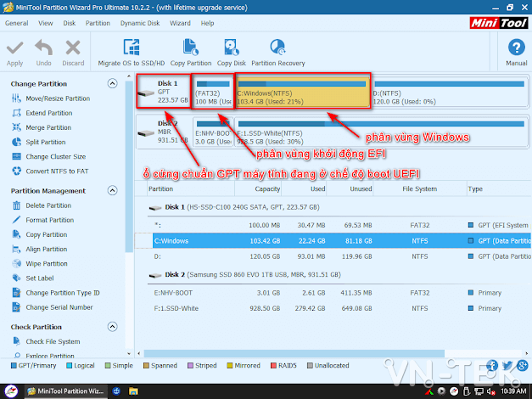The width and height of the screenshot is (532, 399).
Task: Open the Partition menu
Action: click(98, 23)
